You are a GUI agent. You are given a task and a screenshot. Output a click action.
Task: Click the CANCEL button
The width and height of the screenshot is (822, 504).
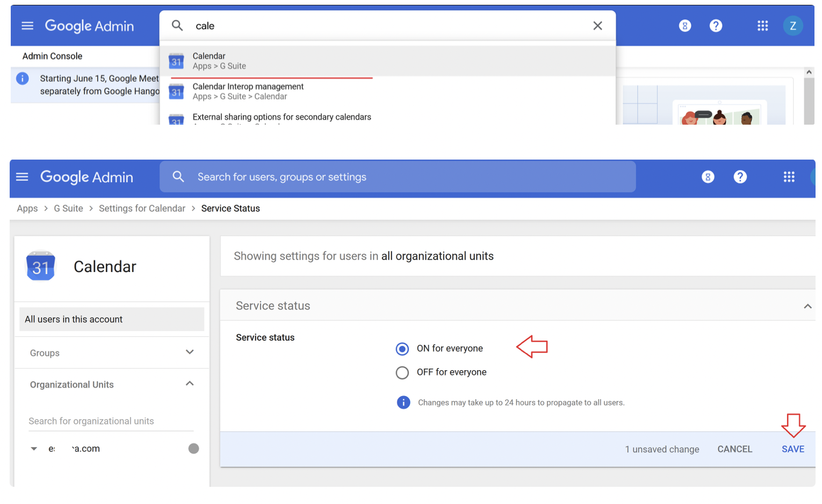pos(734,449)
